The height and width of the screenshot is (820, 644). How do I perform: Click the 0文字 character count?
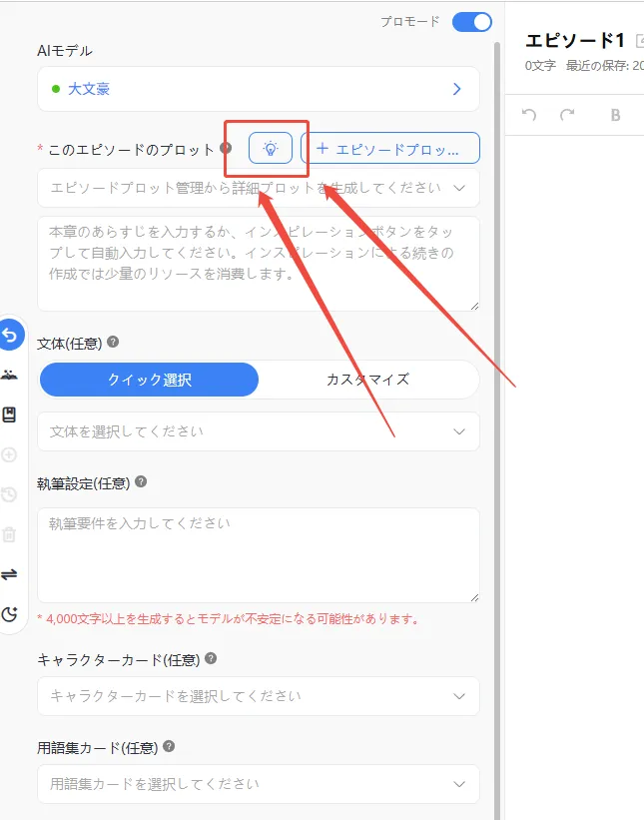tap(540, 66)
